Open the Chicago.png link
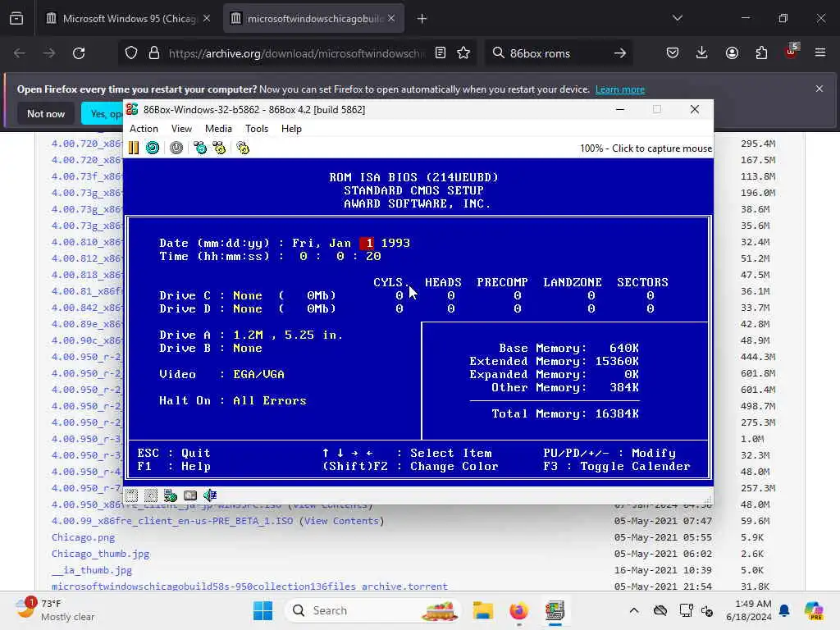 coord(83,537)
